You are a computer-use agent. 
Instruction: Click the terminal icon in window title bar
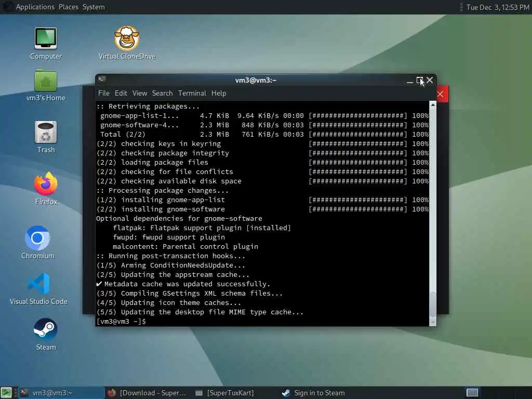point(101,79)
